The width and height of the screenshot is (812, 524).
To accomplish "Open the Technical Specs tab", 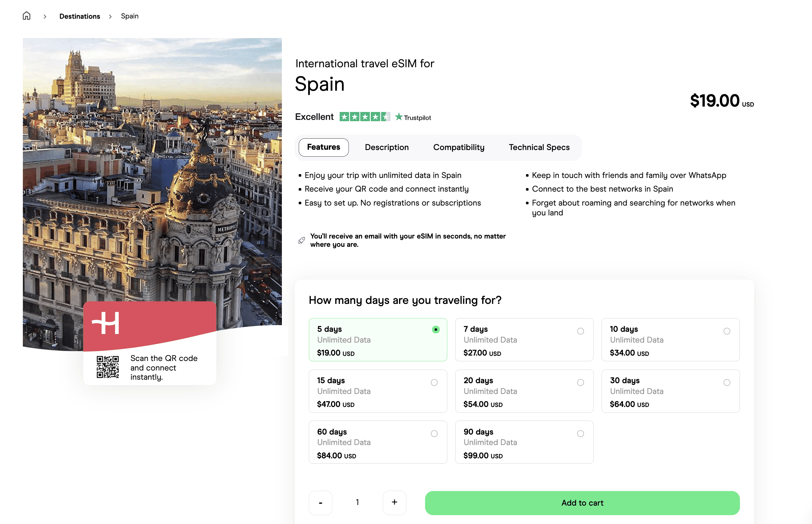I will coord(539,147).
